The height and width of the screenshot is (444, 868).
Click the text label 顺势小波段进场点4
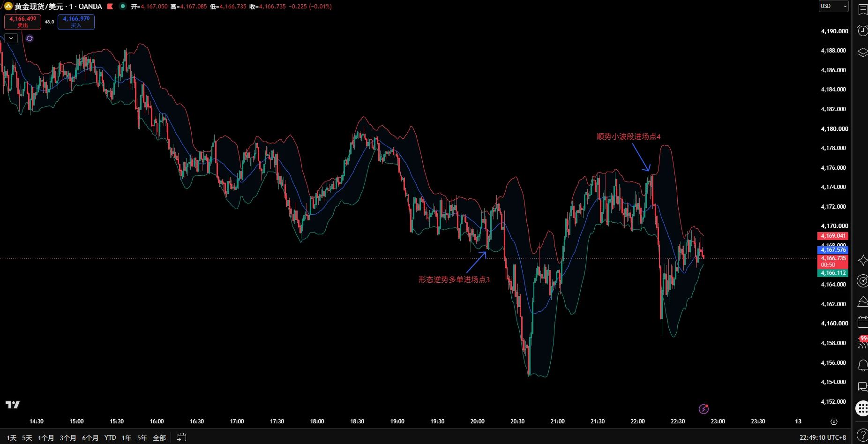pos(629,136)
